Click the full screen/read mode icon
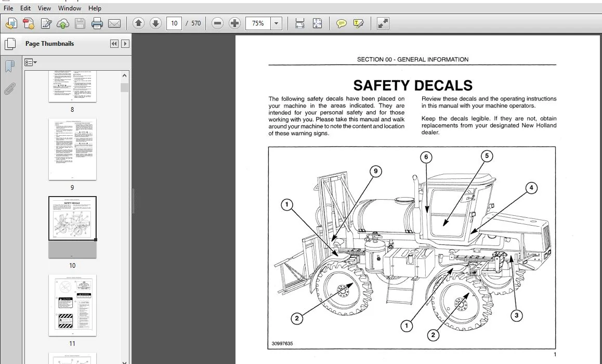Screen dimensions: 602x364 tap(383, 23)
